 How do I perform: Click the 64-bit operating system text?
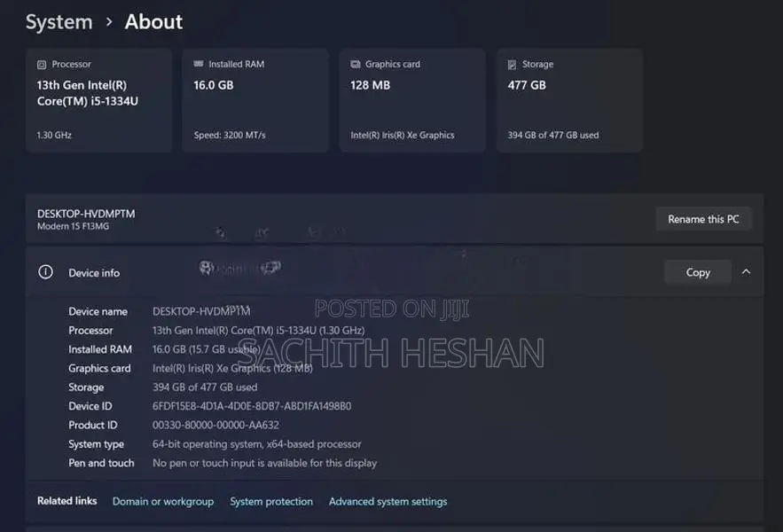(256, 444)
